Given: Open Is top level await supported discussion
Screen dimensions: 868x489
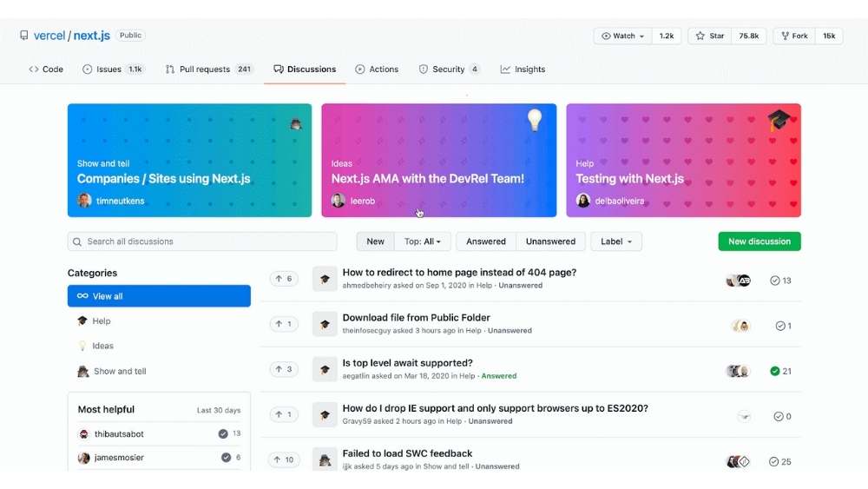Looking at the screenshot, I should 407,363.
